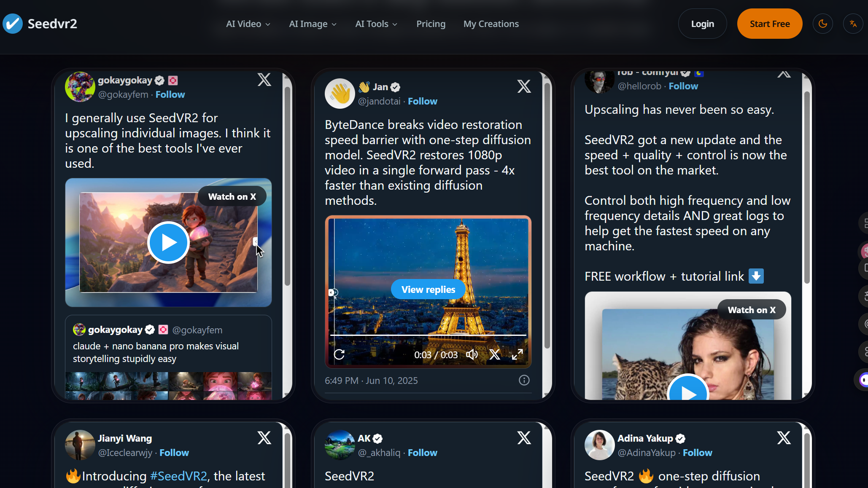Follow @jandotai account
This screenshot has height=488, width=868.
[422, 101]
